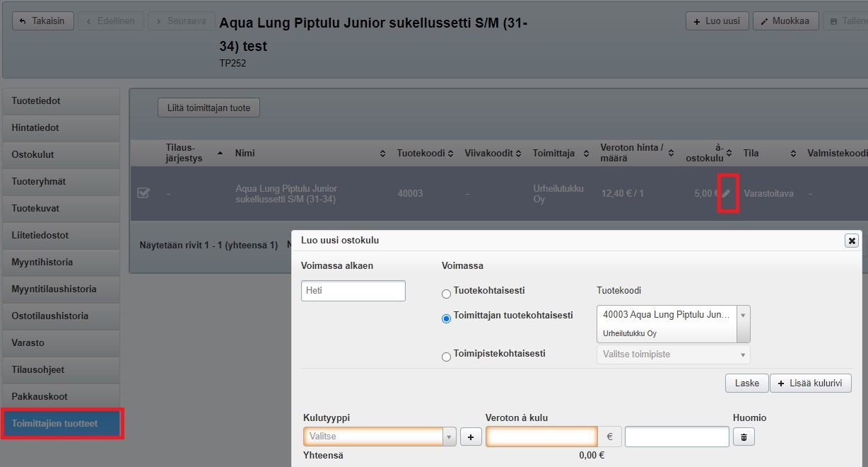Click the trash icon on the cost row
The image size is (868, 467).
pyautogui.click(x=743, y=437)
